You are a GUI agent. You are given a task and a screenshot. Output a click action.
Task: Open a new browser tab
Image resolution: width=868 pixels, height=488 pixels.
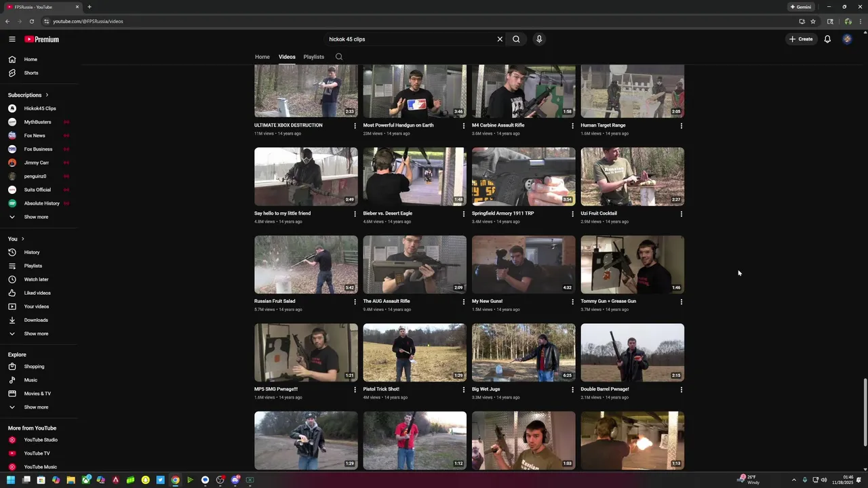point(90,7)
